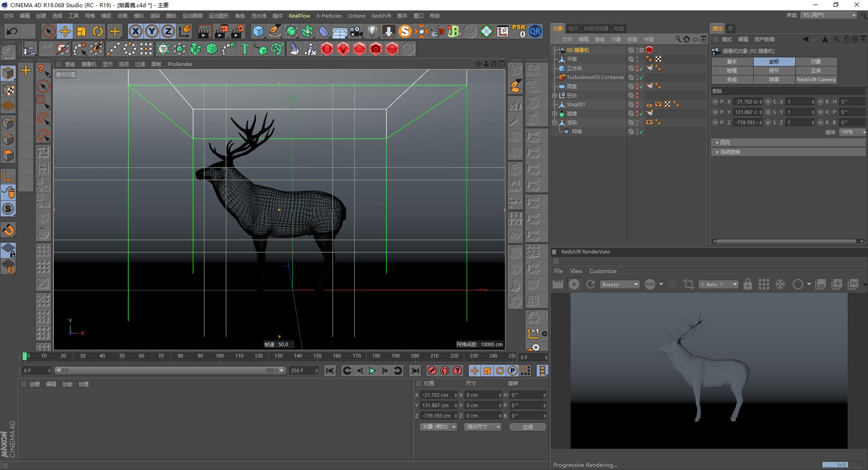Screen dimensions: 868x470
Task: Click the Render to Picture Viewer icon
Action: coord(220,31)
